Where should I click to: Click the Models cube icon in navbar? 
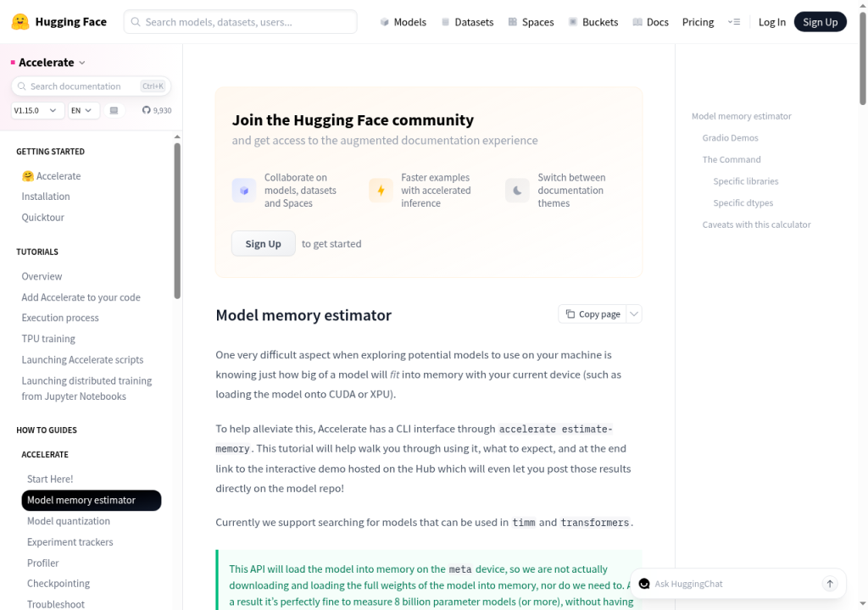384,22
